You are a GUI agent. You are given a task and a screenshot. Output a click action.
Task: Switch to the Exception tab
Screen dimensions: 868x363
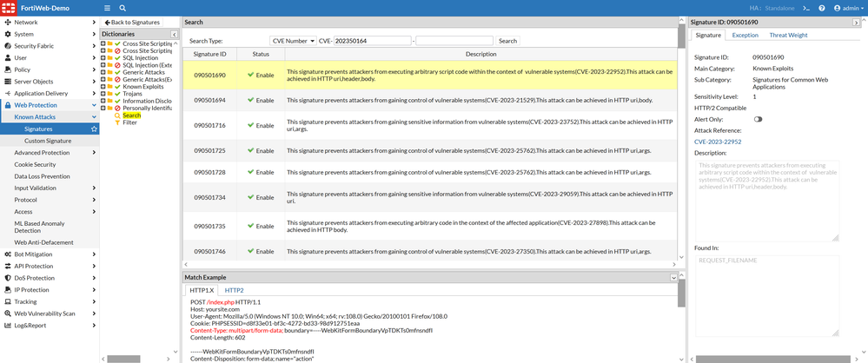[745, 36]
